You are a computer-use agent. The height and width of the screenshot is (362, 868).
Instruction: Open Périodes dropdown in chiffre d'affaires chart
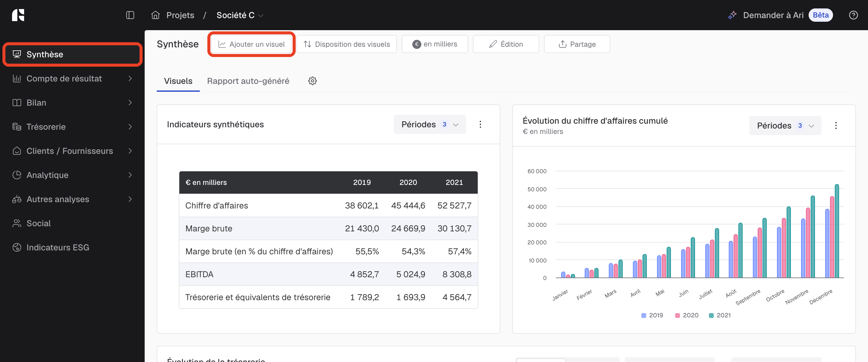[x=785, y=125]
